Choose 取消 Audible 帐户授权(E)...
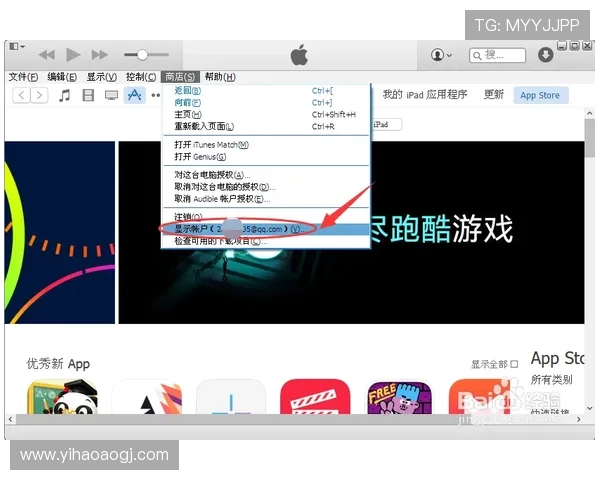The width and height of the screenshot is (600, 480). point(266,199)
